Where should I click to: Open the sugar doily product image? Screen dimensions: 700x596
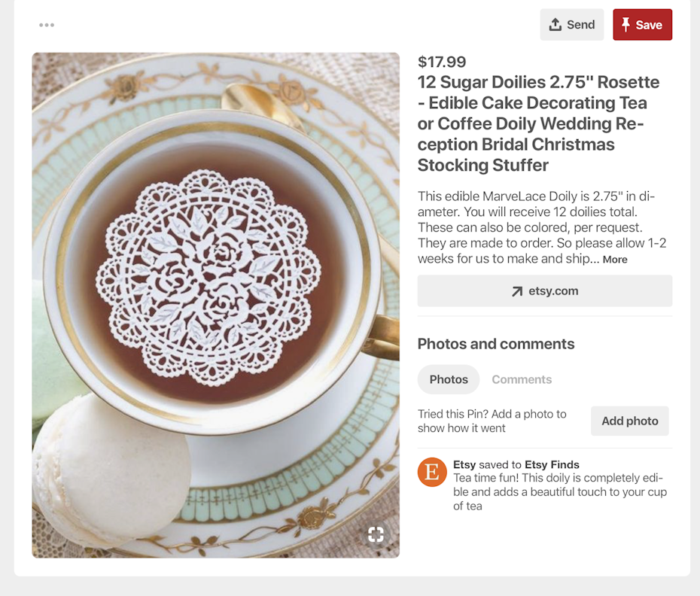(x=215, y=305)
